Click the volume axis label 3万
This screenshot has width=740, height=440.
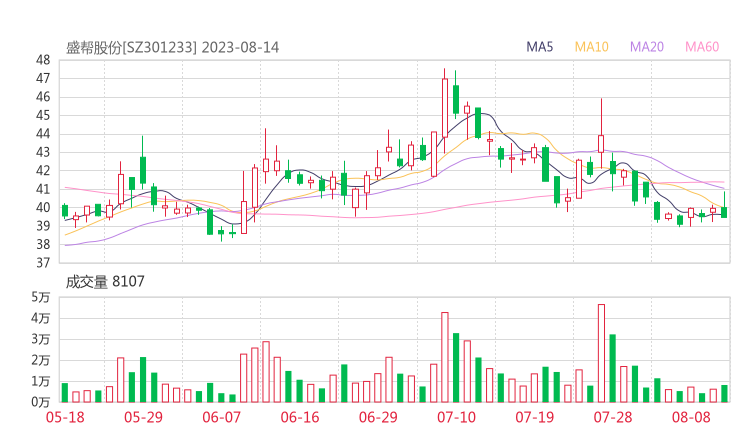tap(41, 339)
